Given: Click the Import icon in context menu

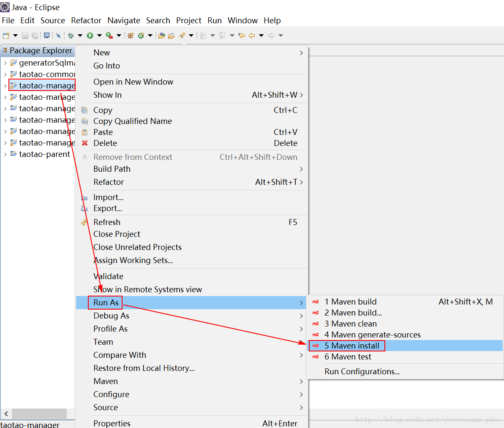Looking at the screenshot, I should coord(84,198).
